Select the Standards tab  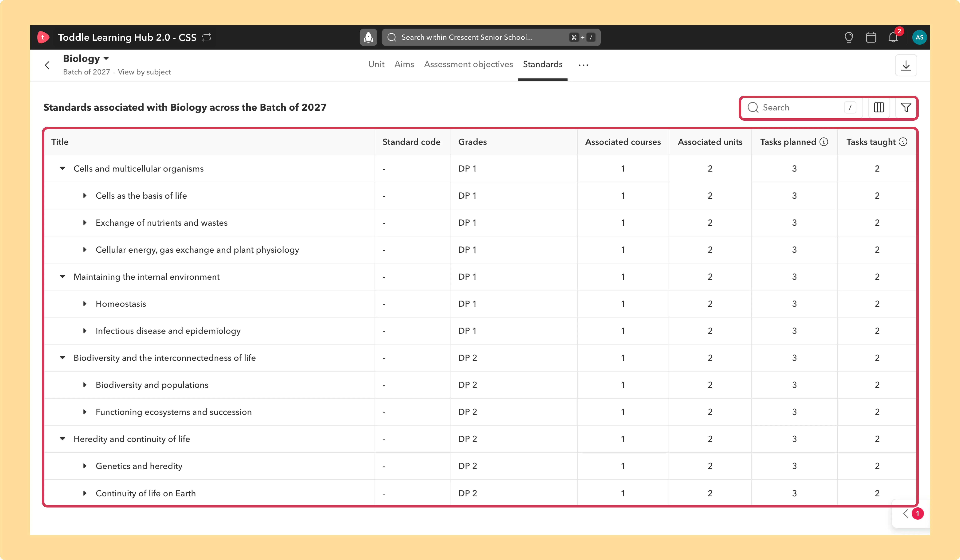(542, 64)
